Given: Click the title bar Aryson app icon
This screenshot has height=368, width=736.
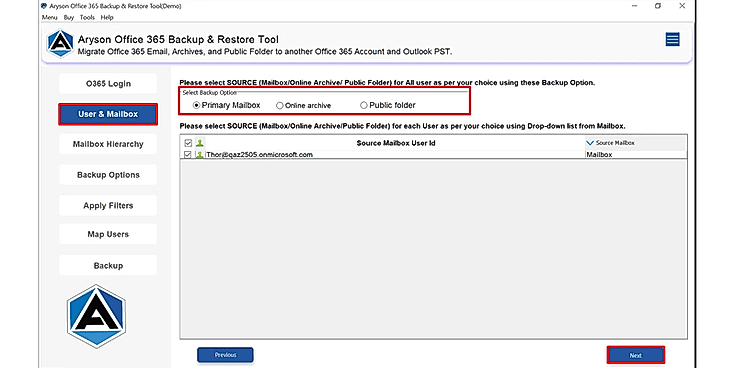Looking at the screenshot, I should click(44, 6).
